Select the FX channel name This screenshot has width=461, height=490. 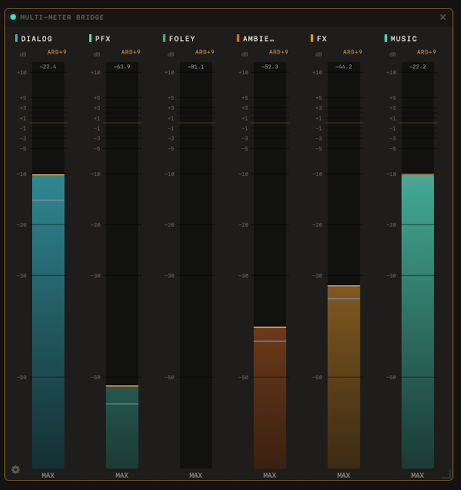pyautogui.click(x=322, y=39)
